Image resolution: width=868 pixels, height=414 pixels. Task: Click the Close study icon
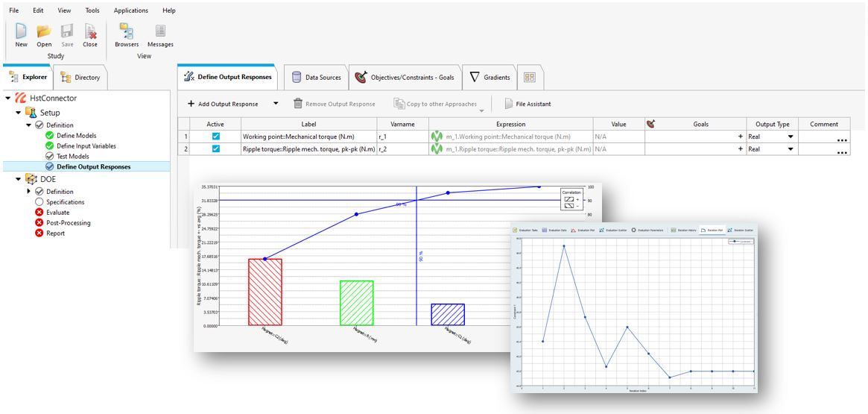(90, 31)
